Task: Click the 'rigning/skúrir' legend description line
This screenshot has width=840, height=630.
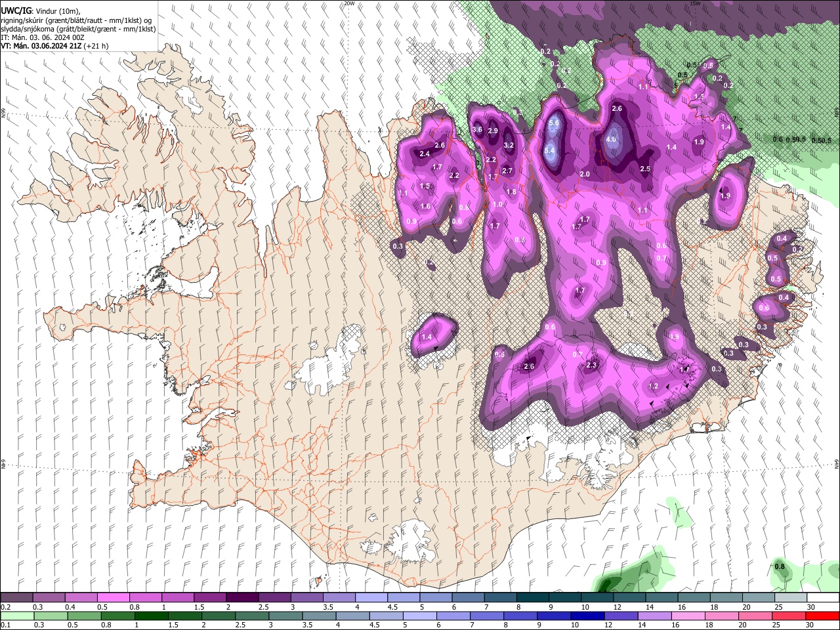Action: [76, 20]
